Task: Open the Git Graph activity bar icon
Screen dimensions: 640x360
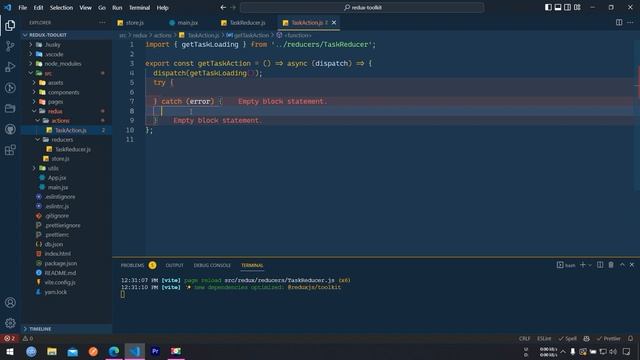Action: coord(10,88)
